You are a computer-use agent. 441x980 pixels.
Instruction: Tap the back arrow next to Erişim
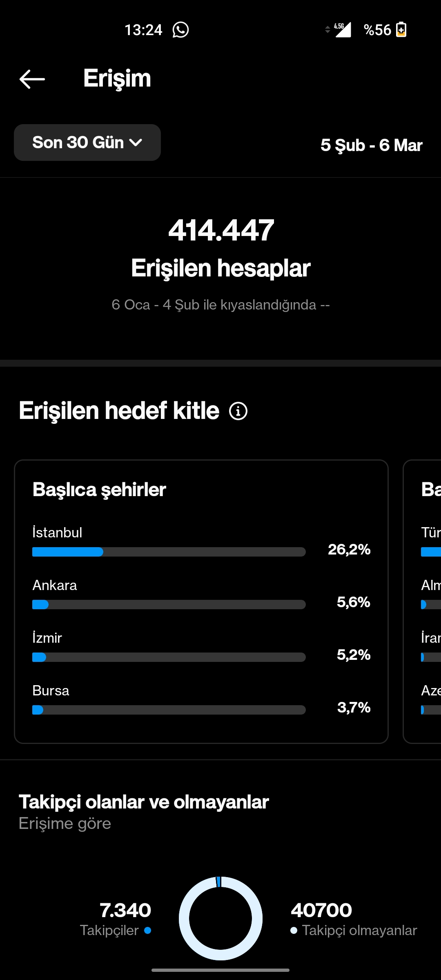pos(32,79)
